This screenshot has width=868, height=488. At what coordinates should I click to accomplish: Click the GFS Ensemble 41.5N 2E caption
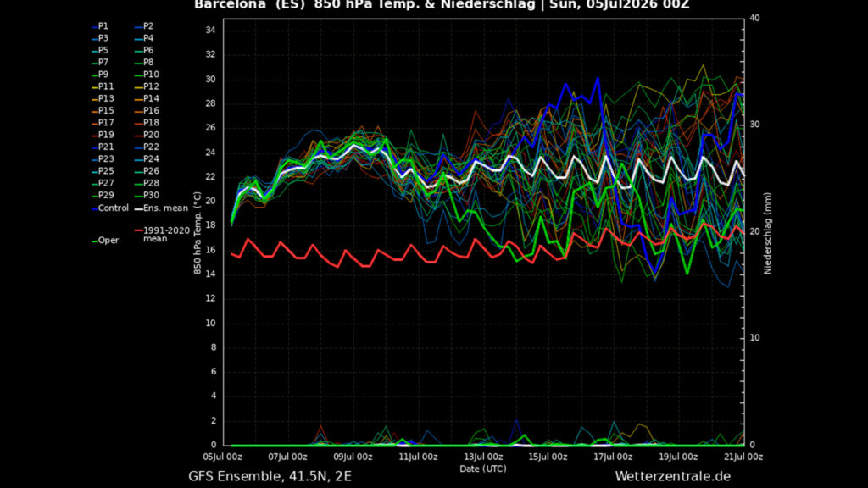coord(270,476)
